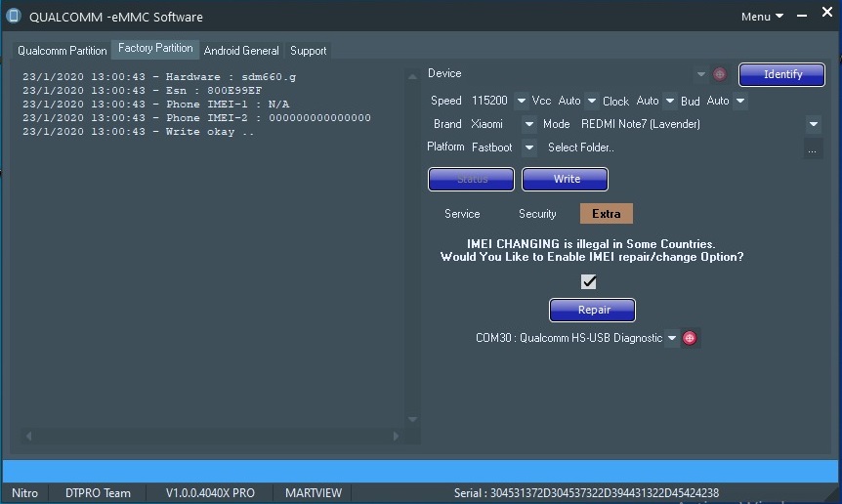Image resolution: width=842 pixels, height=504 pixels.
Task: Select the Extra section tab
Action: (607, 214)
